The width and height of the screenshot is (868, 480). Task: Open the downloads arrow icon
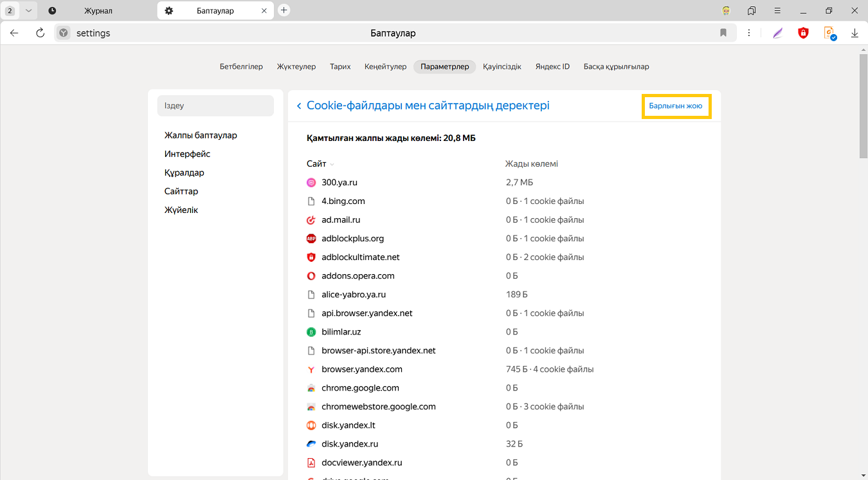854,33
